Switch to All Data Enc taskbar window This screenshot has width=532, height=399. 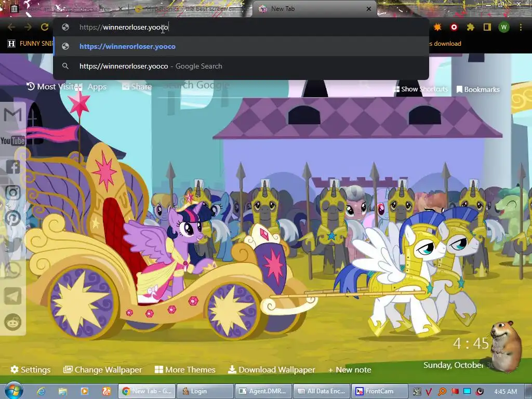pyautogui.click(x=321, y=391)
